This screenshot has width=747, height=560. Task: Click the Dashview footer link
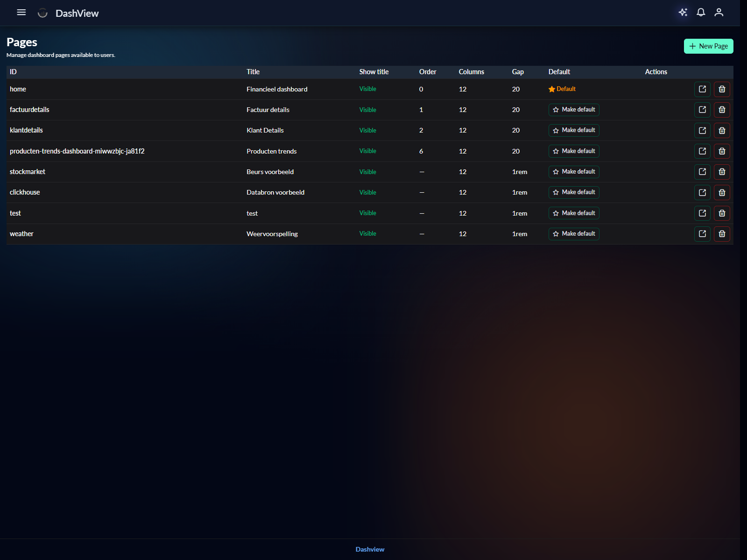tap(370, 549)
